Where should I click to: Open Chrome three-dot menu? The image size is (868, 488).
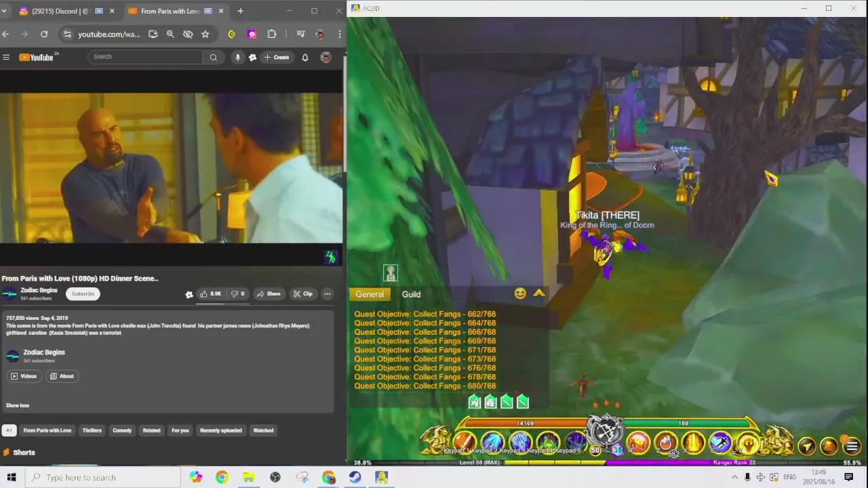[x=339, y=34]
